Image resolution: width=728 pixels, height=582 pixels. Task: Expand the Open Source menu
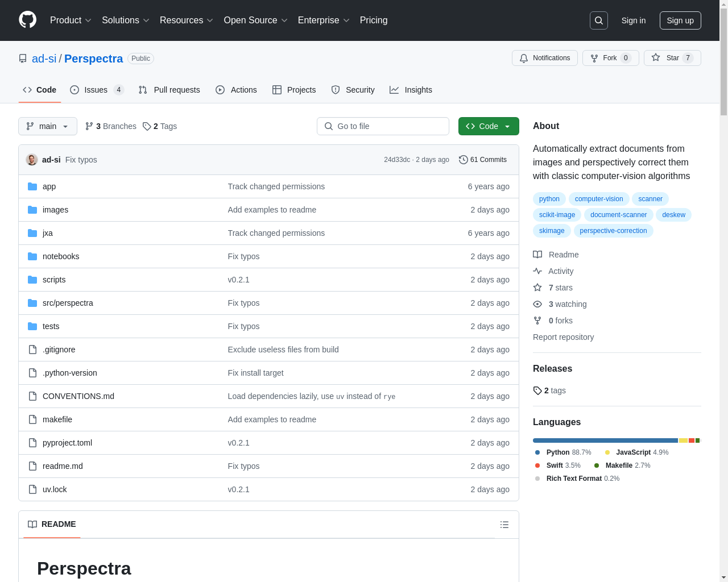tap(256, 20)
